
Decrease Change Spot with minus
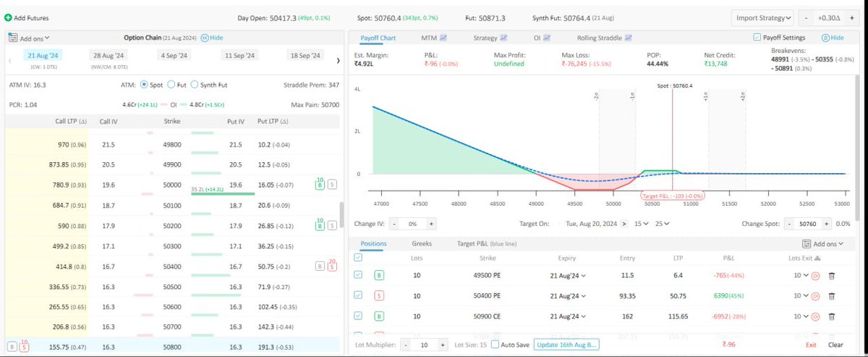[x=791, y=224]
